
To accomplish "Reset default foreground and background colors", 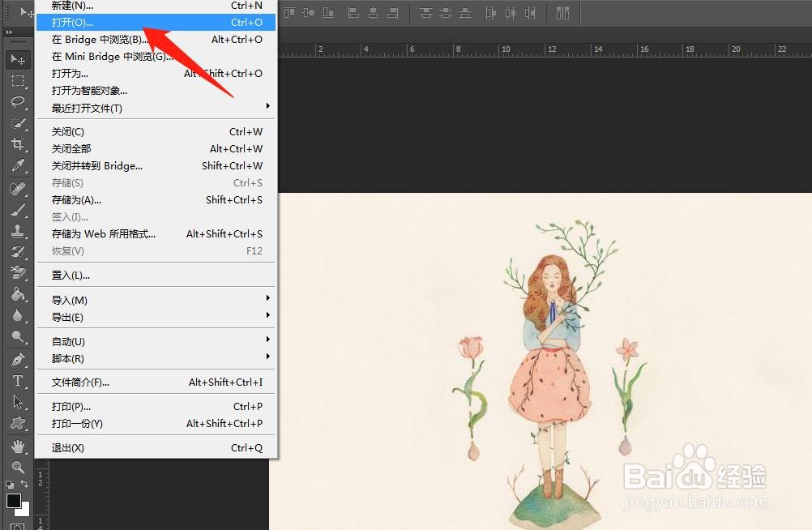I will tap(10, 485).
